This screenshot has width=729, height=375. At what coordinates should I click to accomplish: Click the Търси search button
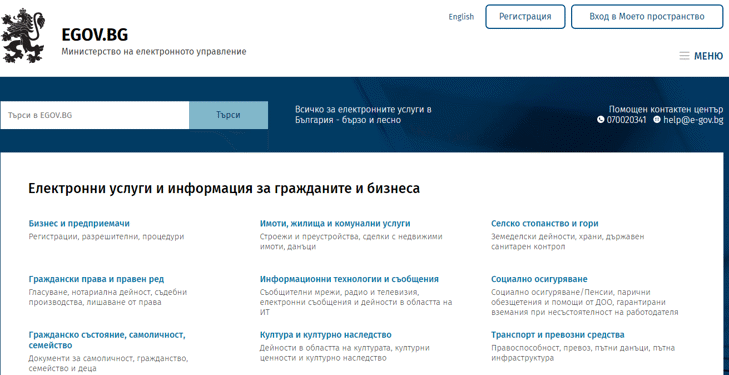pyautogui.click(x=228, y=115)
